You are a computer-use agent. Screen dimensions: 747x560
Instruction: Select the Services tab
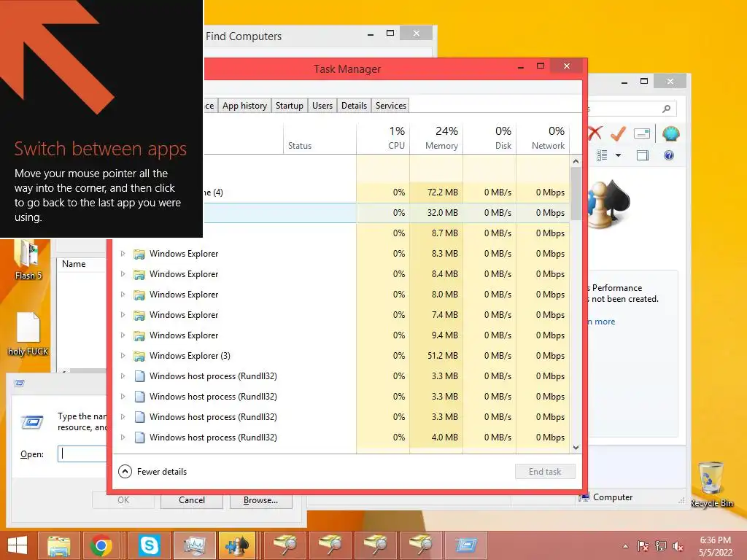pos(391,105)
